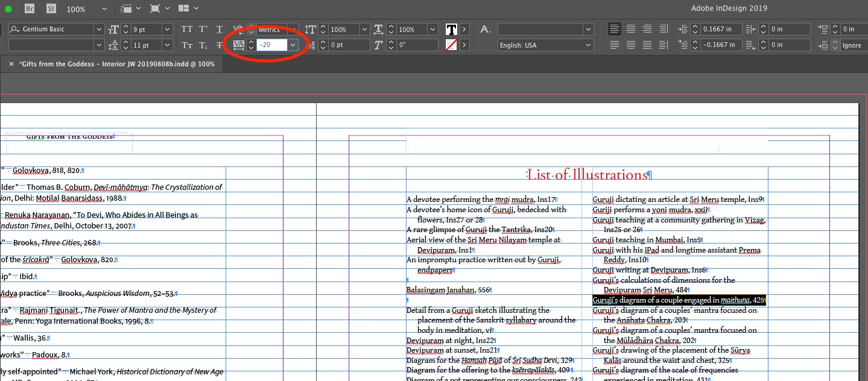The height and width of the screenshot is (381, 868).
Task: Click the baseline shift 0 pt field
Action: (349, 45)
